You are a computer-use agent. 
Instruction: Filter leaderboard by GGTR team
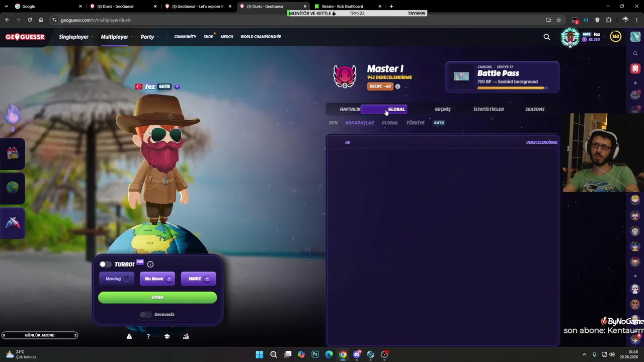tap(439, 123)
